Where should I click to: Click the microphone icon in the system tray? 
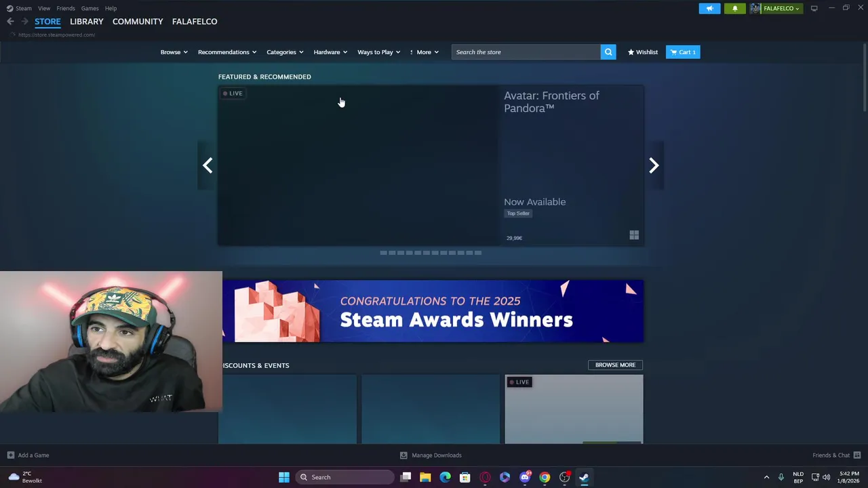pyautogui.click(x=781, y=477)
